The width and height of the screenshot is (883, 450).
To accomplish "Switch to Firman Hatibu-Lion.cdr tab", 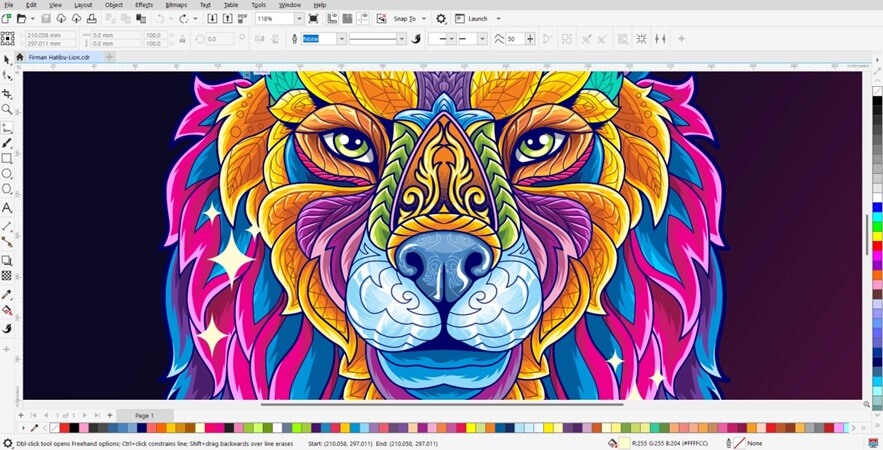I will pyautogui.click(x=59, y=57).
